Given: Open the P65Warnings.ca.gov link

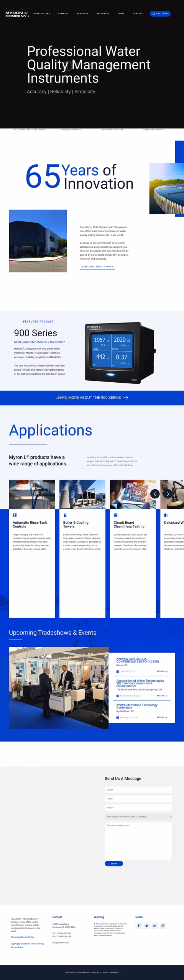Looking at the screenshot, I should tap(103, 935).
